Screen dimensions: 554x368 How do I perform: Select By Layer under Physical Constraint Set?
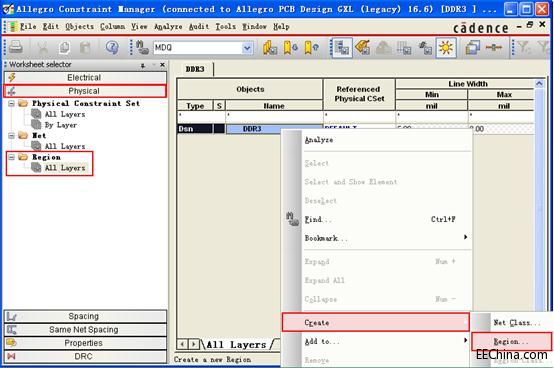pos(60,125)
